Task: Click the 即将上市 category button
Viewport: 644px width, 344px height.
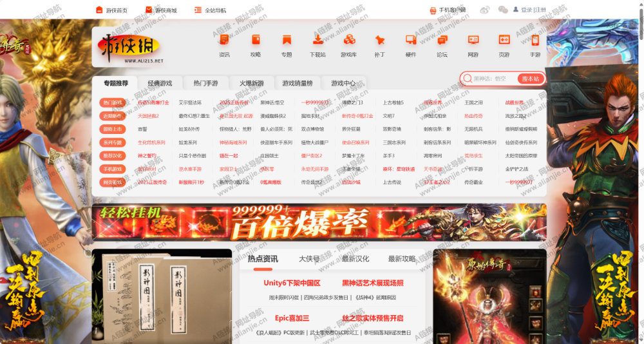Action: tap(113, 129)
